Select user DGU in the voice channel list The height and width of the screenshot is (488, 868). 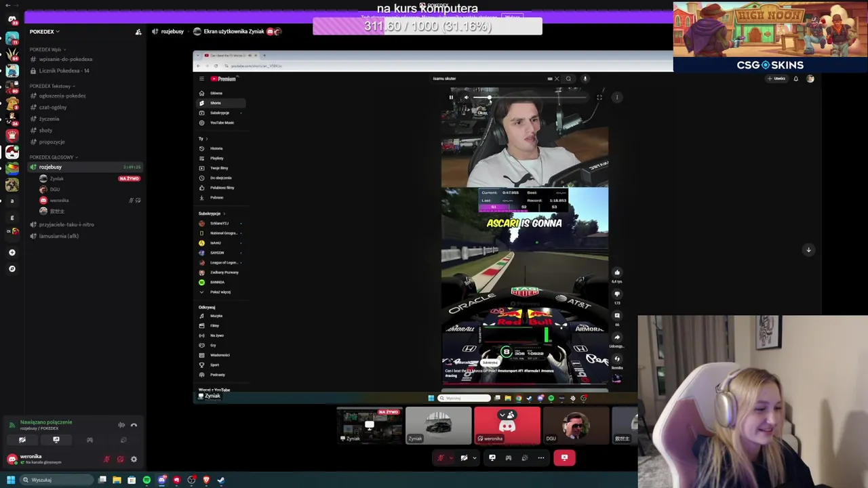pyautogui.click(x=54, y=189)
